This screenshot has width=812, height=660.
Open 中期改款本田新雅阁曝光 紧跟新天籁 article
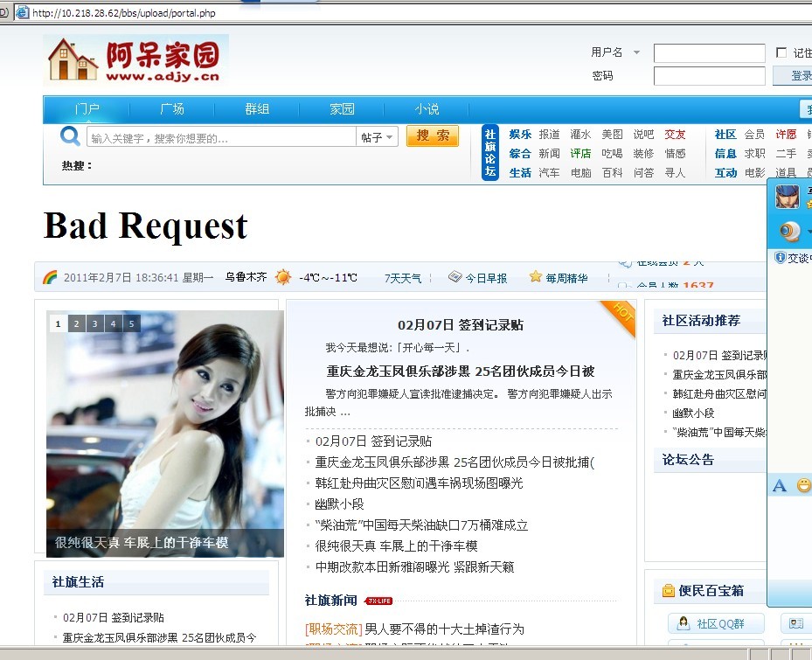click(414, 567)
